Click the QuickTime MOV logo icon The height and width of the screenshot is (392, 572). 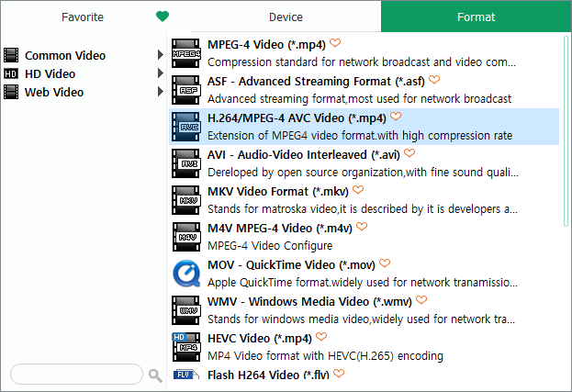click(186, 274)
